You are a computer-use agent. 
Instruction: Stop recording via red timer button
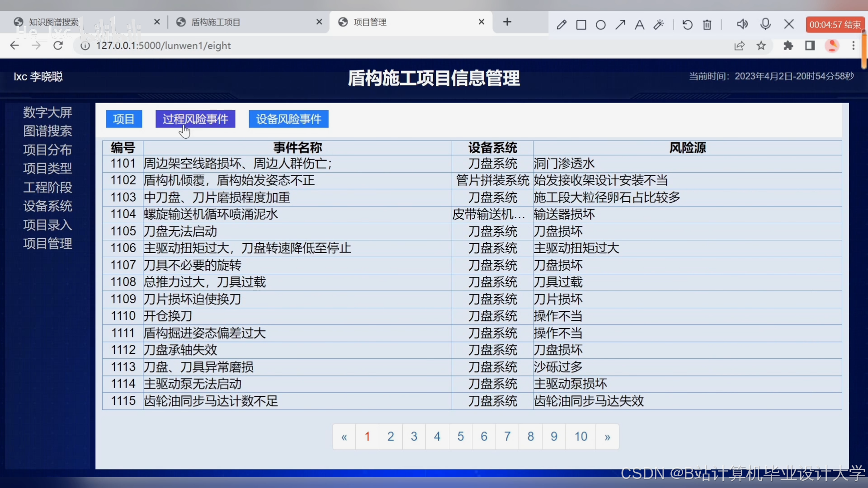(x=835, y=24)
